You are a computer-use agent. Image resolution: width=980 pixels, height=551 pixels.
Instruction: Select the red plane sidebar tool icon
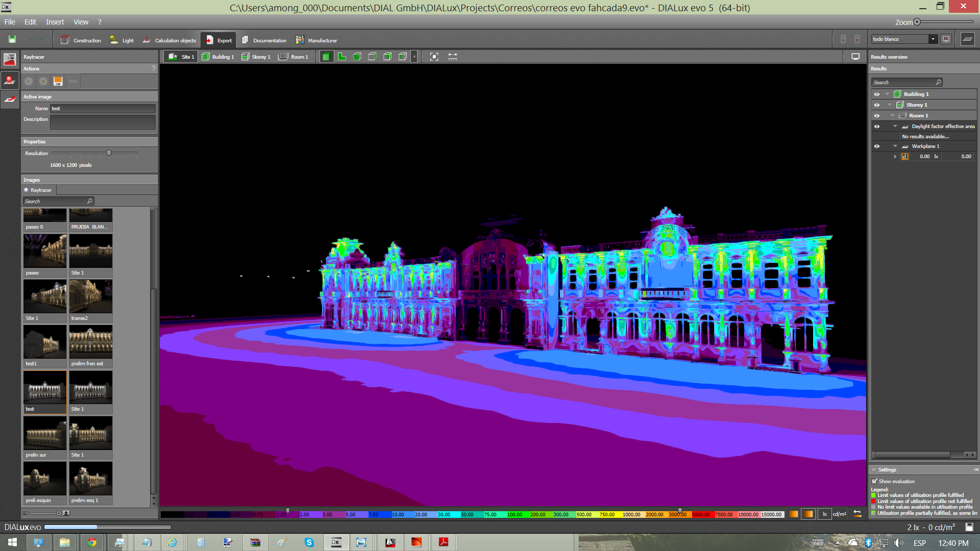10,99
